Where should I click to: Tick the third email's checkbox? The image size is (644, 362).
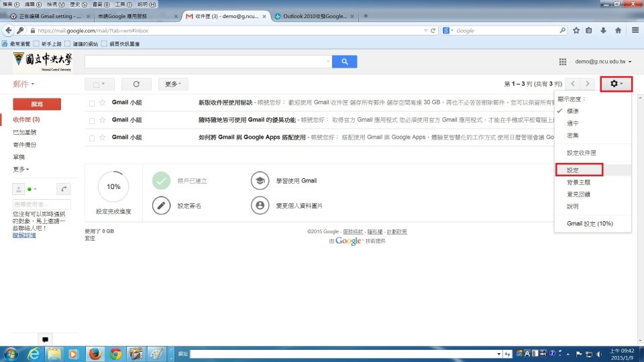92,137
